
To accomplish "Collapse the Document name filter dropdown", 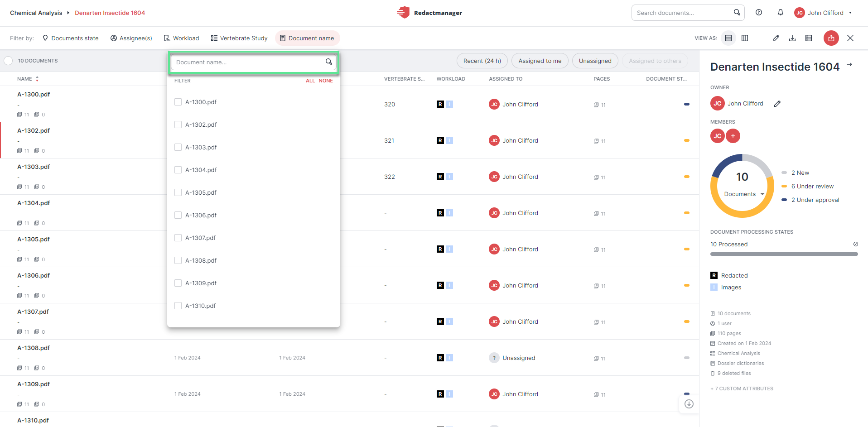I will click(307, 38).
